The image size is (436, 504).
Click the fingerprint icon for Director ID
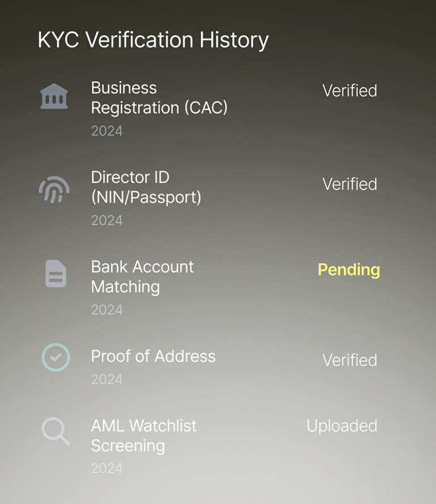click(x=54, y=190)
